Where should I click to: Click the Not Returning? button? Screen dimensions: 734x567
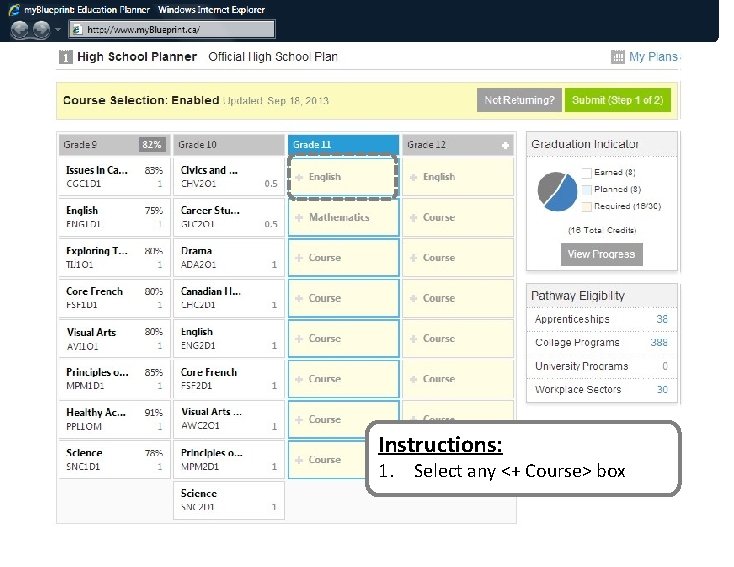point(519,100)
